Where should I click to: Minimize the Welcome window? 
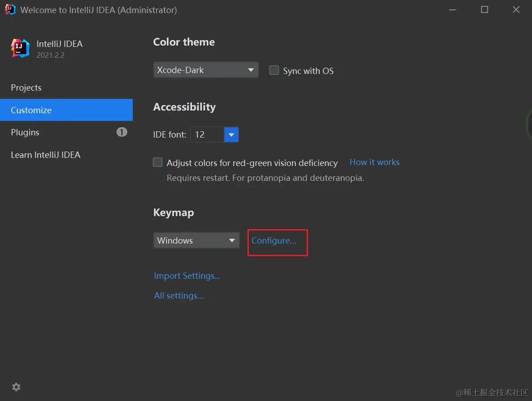(x=453, y=9)
